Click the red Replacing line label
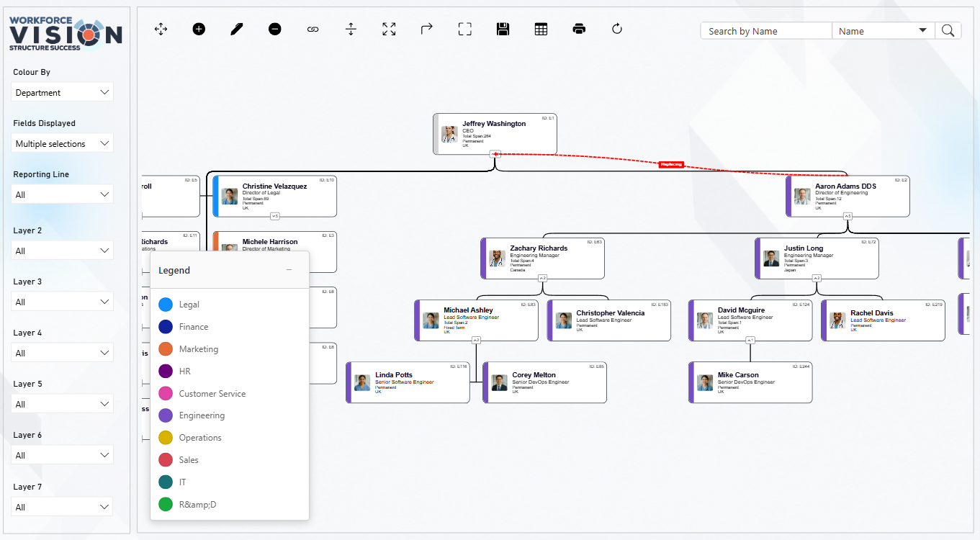980x540 pixels. (671, 165)
